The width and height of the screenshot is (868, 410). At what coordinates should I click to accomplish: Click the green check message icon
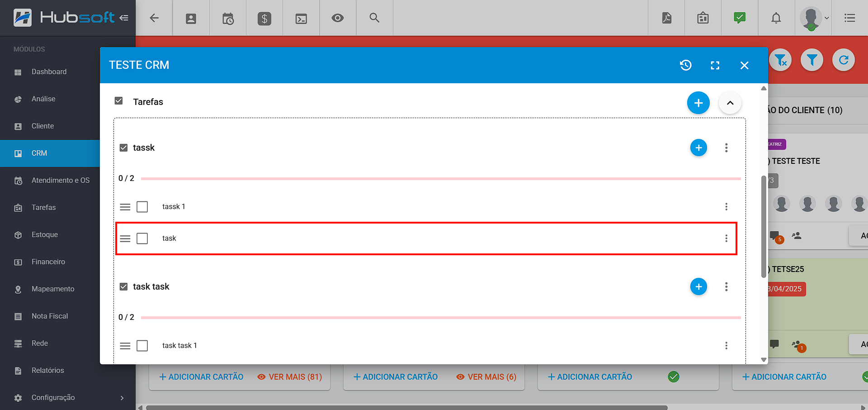pos(740,18)
